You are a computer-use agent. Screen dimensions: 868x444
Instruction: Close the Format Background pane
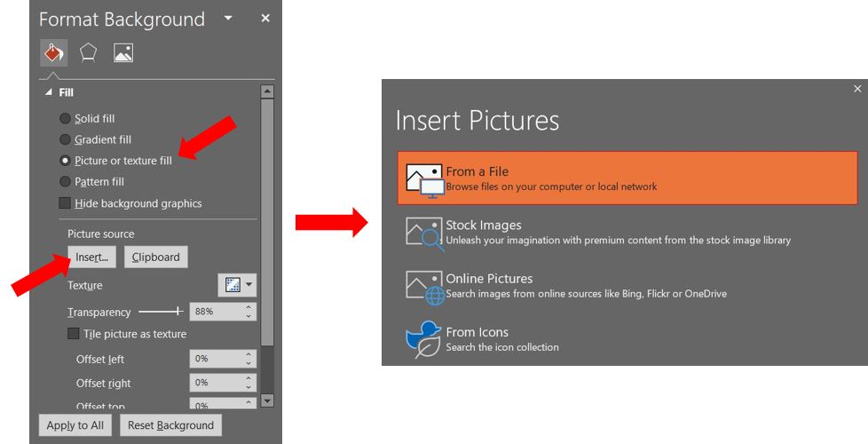tap(265, 19)
